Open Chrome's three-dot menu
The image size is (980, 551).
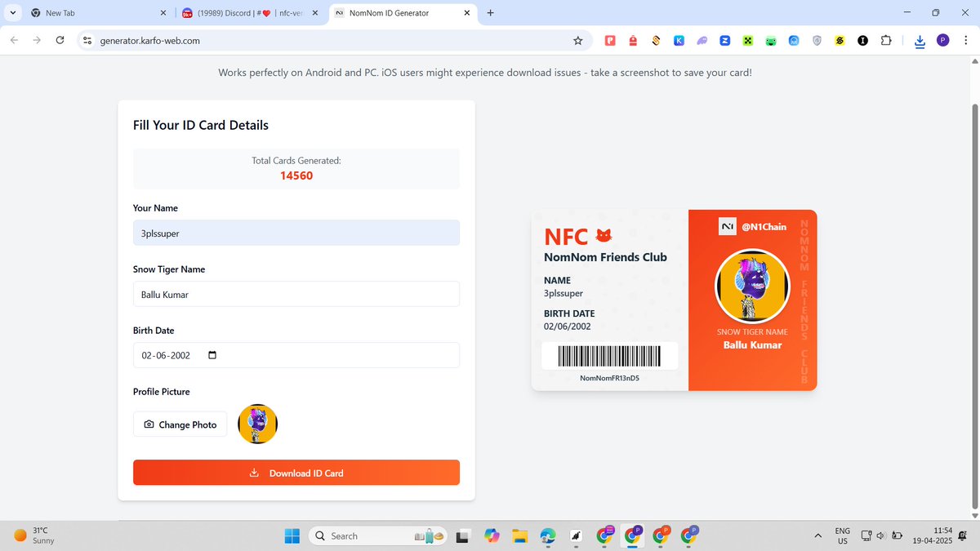[964, 40]
